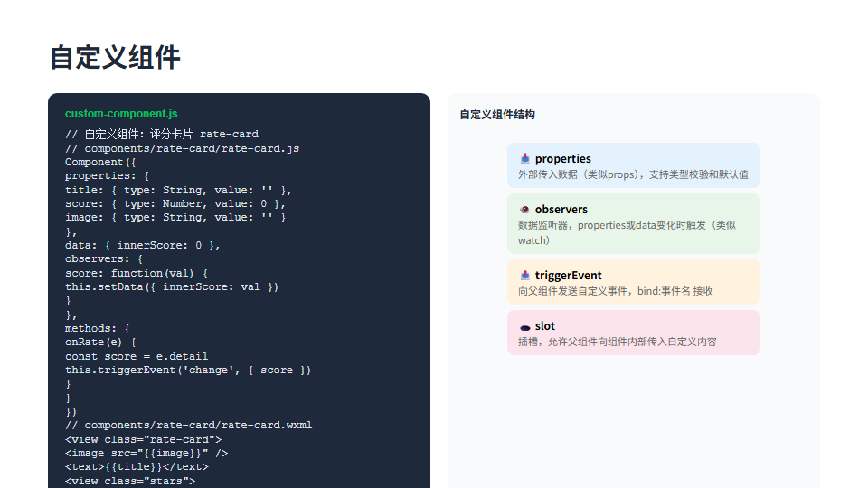Click the methods: { code line
This screenshot has height=488, width=868.
coord(97,329)
